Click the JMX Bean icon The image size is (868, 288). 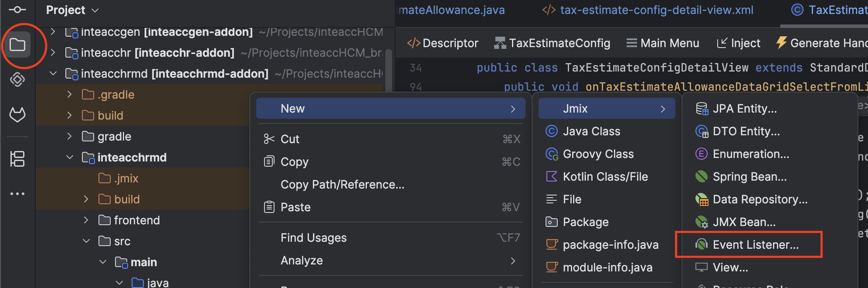click(702, 222)
